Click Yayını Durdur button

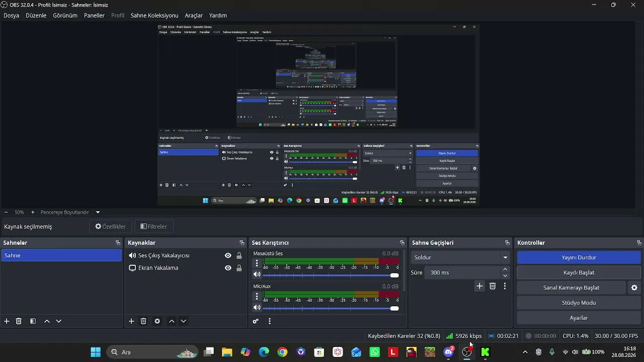click(x=579, y=257)
